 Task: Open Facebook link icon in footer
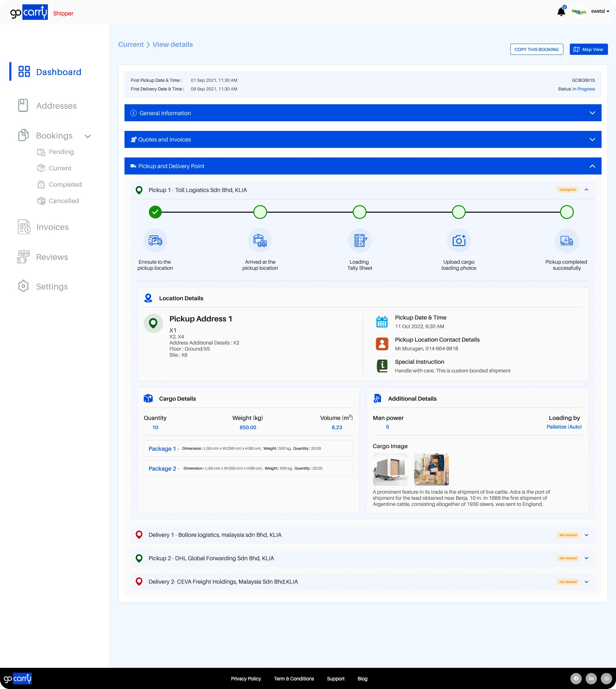click(576, 678)
